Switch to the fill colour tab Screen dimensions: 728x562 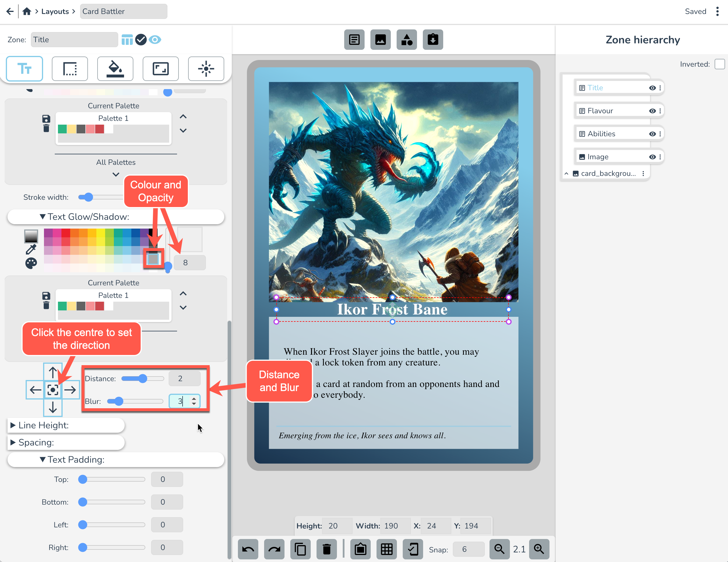pos(115,69)
